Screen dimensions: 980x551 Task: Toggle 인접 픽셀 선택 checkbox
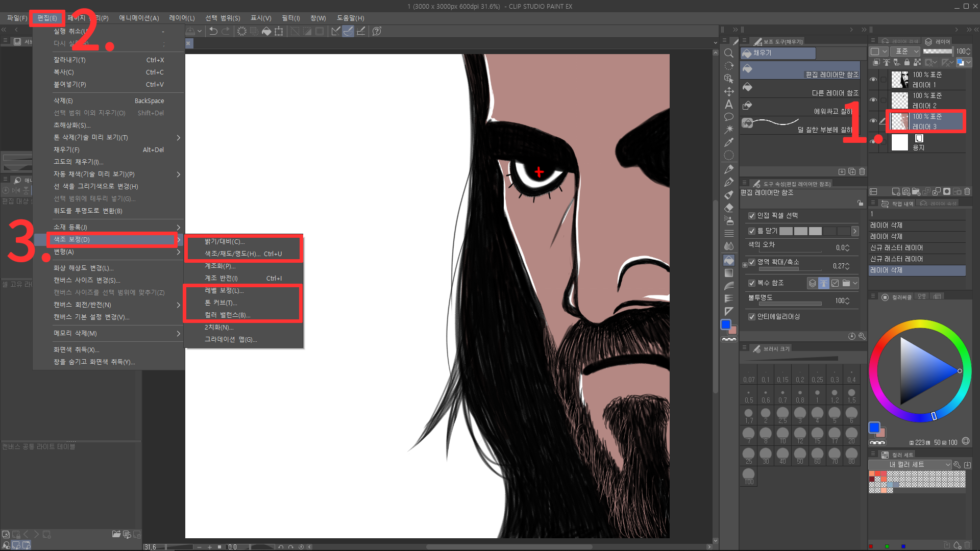(x=751, y=216)
